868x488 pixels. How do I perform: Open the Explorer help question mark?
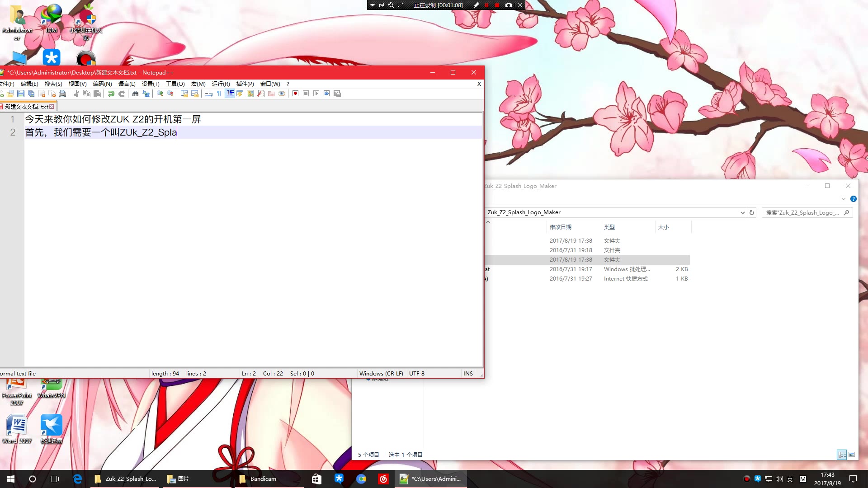854,199
